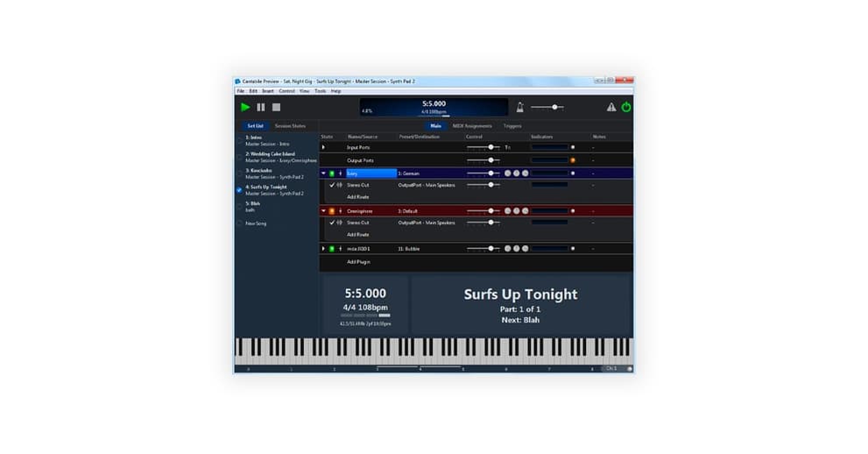Open Ivory route destination OutputPort - Main Speakers

427,185
